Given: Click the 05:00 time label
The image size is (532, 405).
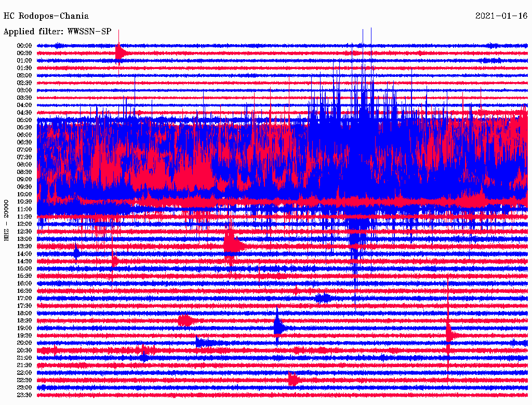Looking at the screenshot, I should pyautogui.click(x=24, y=120).
